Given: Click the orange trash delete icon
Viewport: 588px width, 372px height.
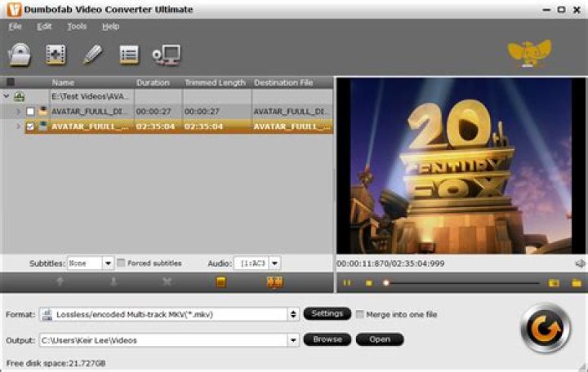Looking at the screenshot, I should (x=220, y=282).
